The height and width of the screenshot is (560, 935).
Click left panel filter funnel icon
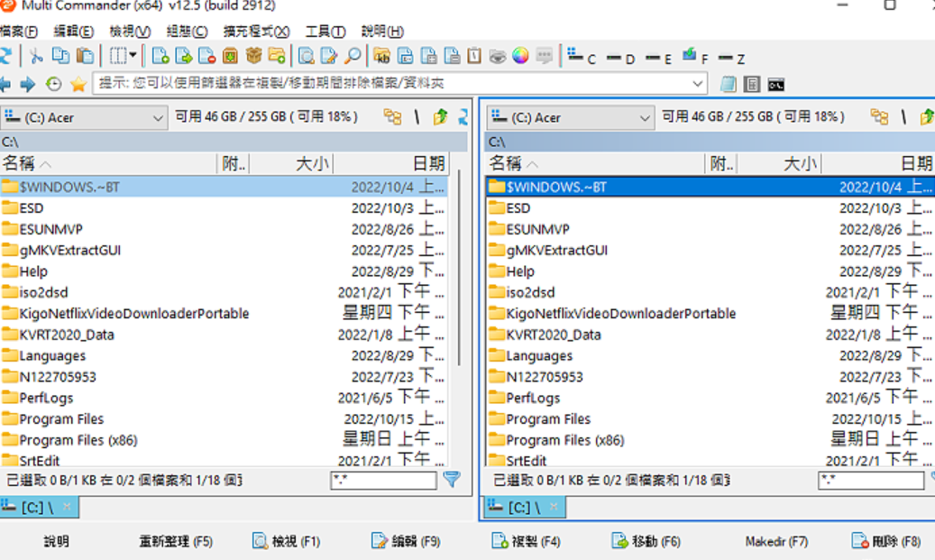click(x=452, y=480)
